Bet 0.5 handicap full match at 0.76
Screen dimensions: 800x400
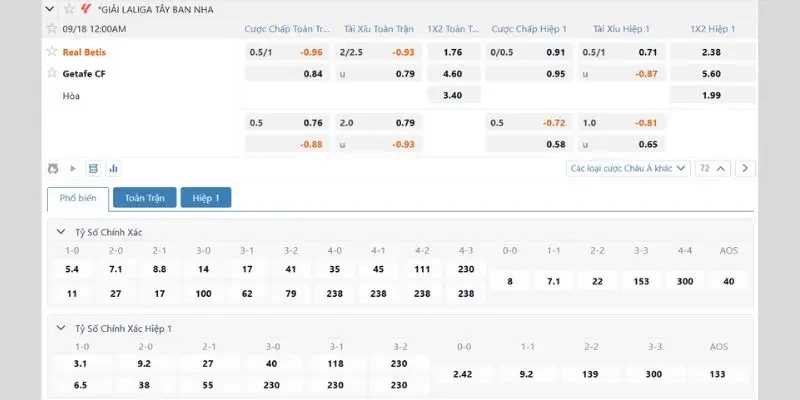[287, 122]
